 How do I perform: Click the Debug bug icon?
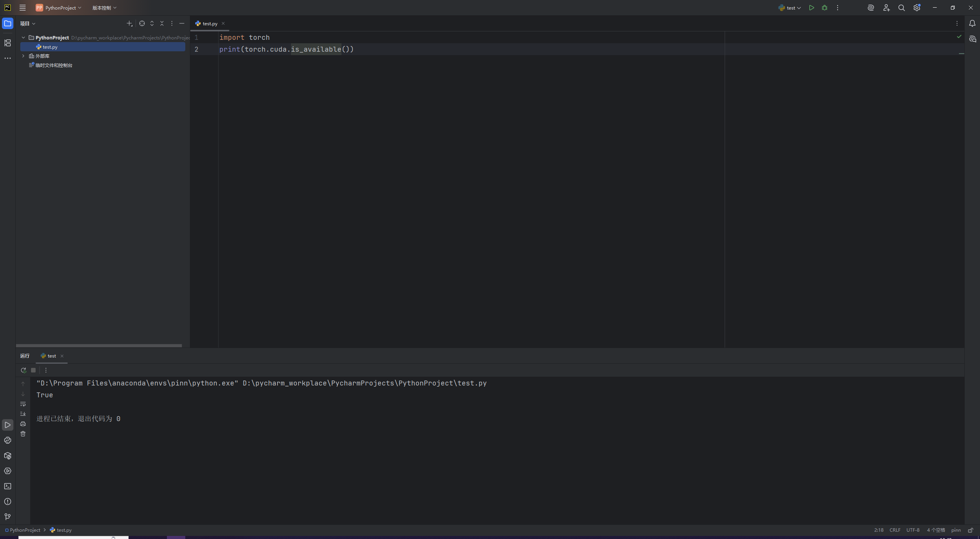coord(825,8)
